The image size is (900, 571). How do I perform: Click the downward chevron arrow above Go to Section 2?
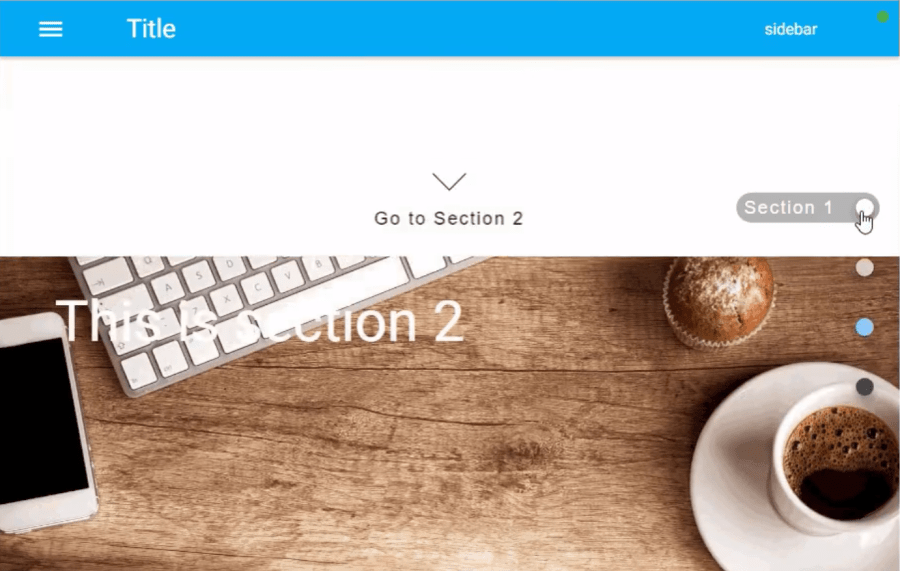pos(449,181)
